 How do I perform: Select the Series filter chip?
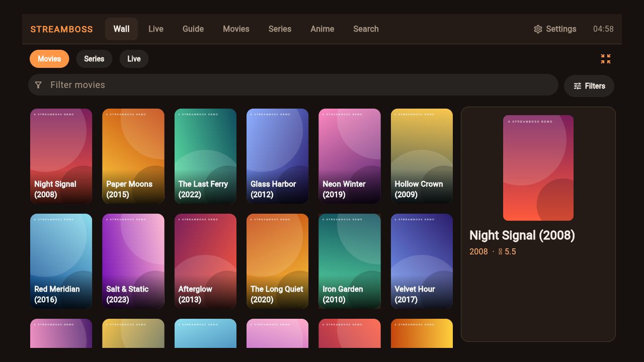pyautogui.click(x=94, y=59)
